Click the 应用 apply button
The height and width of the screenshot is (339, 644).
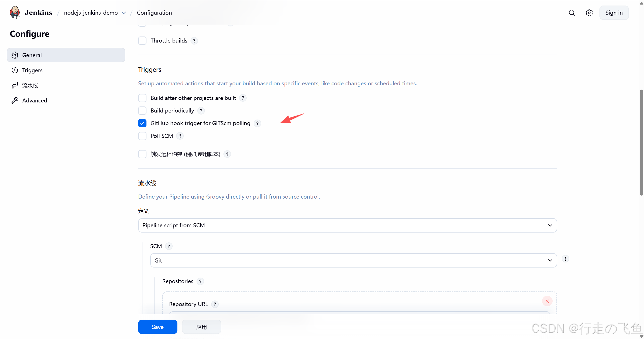(202, 327)
